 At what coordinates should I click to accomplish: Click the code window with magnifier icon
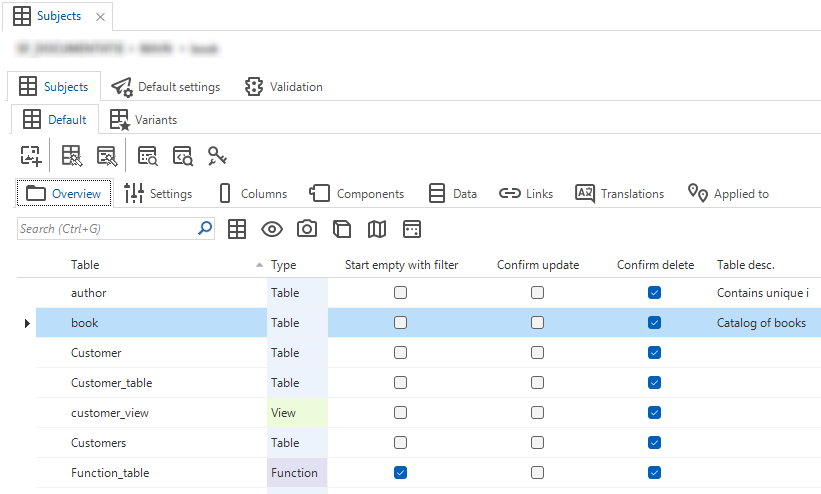pos(183,156)
